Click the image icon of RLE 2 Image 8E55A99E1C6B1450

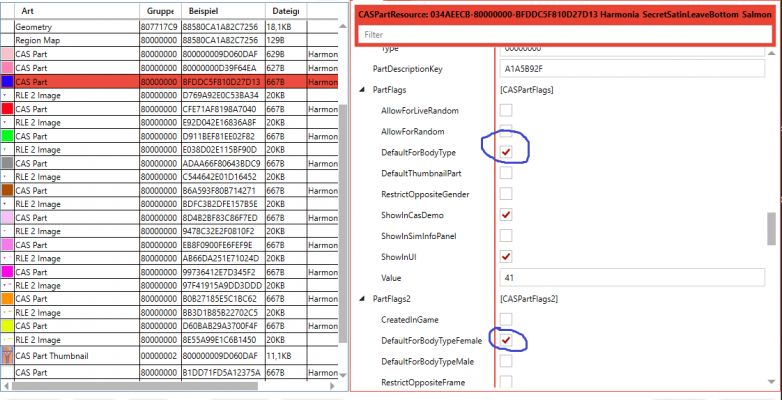(x=7, y=340)
